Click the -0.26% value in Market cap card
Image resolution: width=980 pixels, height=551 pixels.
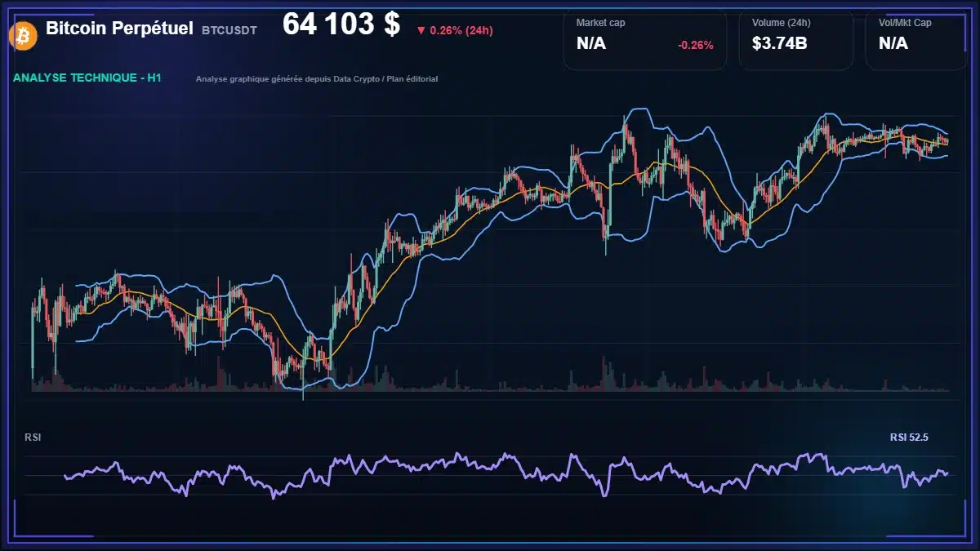point(696,45)
